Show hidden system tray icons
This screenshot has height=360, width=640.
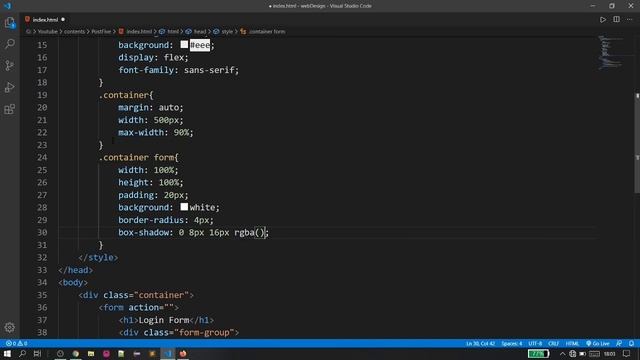tap(562, 354)
